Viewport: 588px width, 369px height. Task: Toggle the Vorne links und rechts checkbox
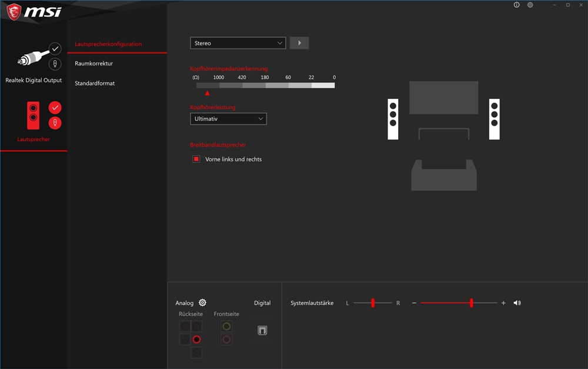[196, 159]
